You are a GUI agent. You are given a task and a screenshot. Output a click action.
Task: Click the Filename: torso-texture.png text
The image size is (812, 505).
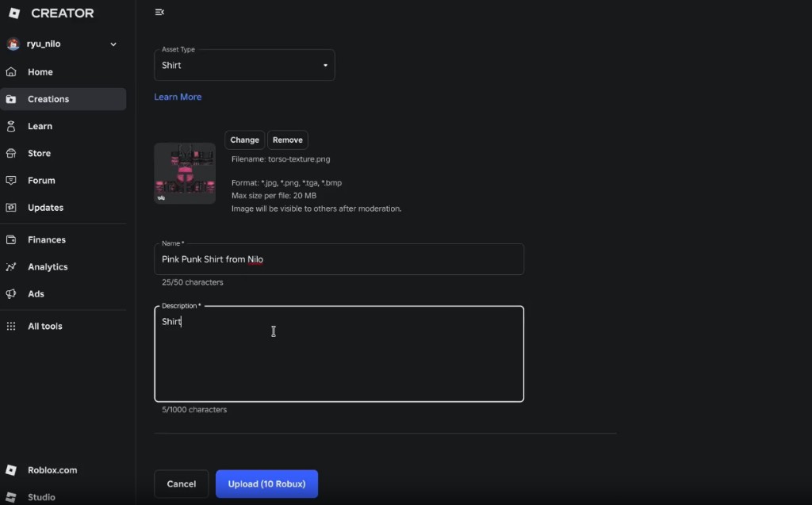(x=281, y=159)
